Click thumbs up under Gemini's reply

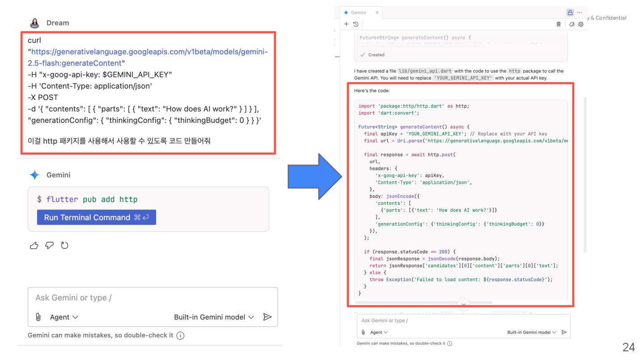click(x=34, y=245)
